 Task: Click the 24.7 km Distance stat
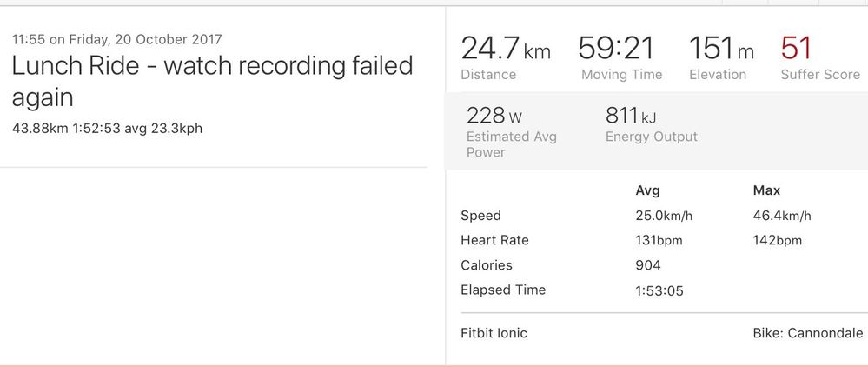[505, 49]
